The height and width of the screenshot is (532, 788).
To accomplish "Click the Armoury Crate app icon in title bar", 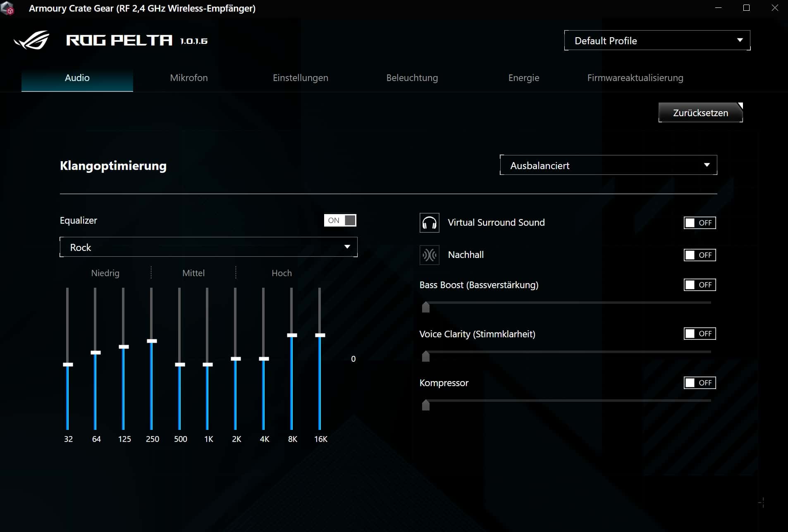I will click(8, 8).
